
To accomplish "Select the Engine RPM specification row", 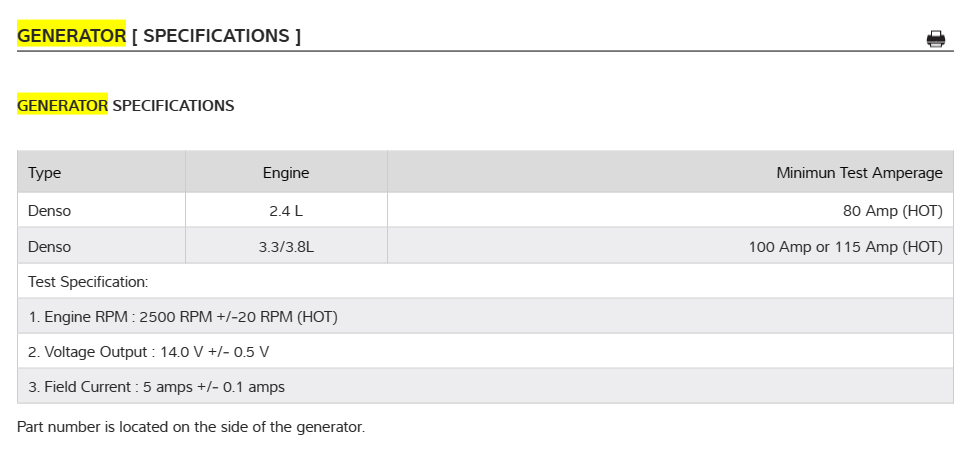I will [x=183, y=317].
